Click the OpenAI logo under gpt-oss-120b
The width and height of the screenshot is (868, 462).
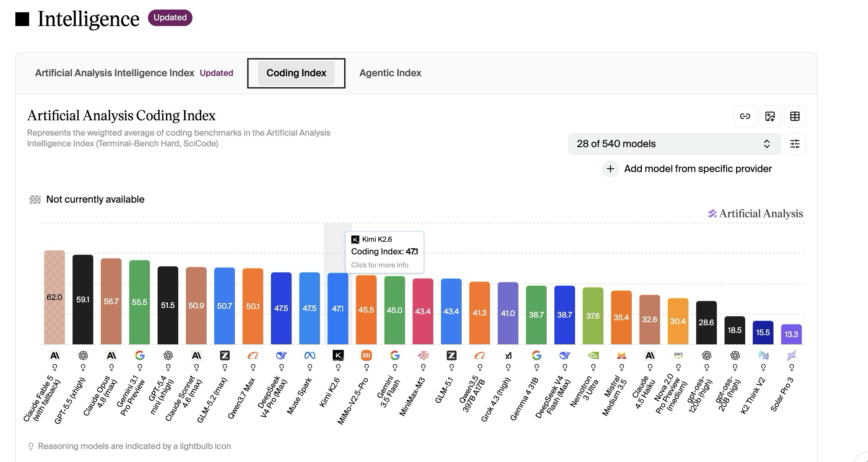707,356
